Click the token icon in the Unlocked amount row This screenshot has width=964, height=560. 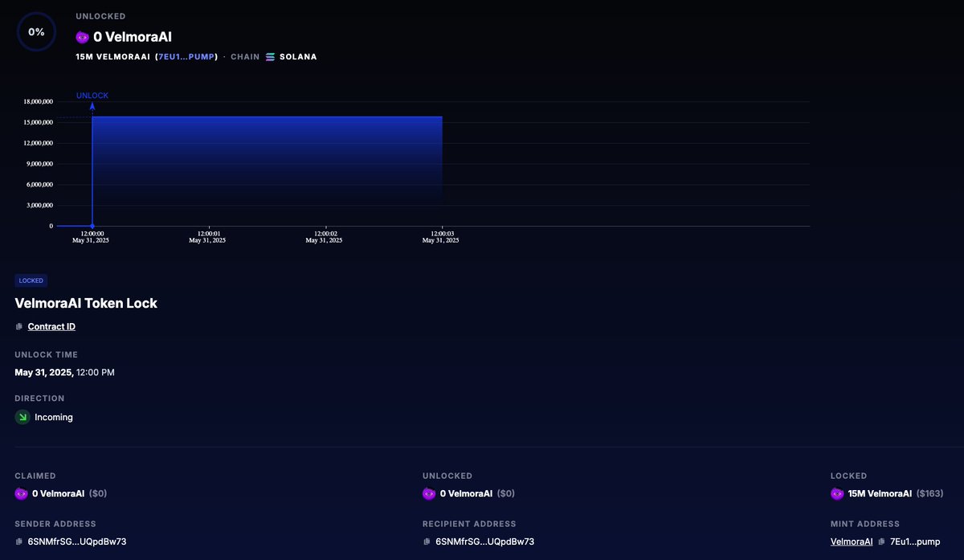point(427,493)
